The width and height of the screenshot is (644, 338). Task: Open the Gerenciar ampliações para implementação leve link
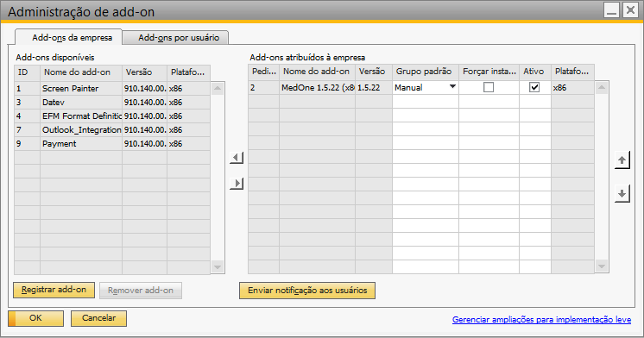(x=541, y=320)
